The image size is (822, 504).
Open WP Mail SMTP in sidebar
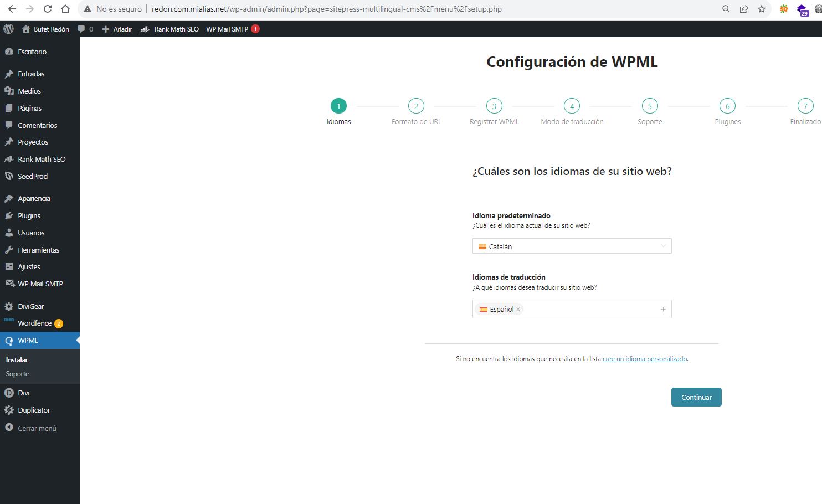[40, 284]
